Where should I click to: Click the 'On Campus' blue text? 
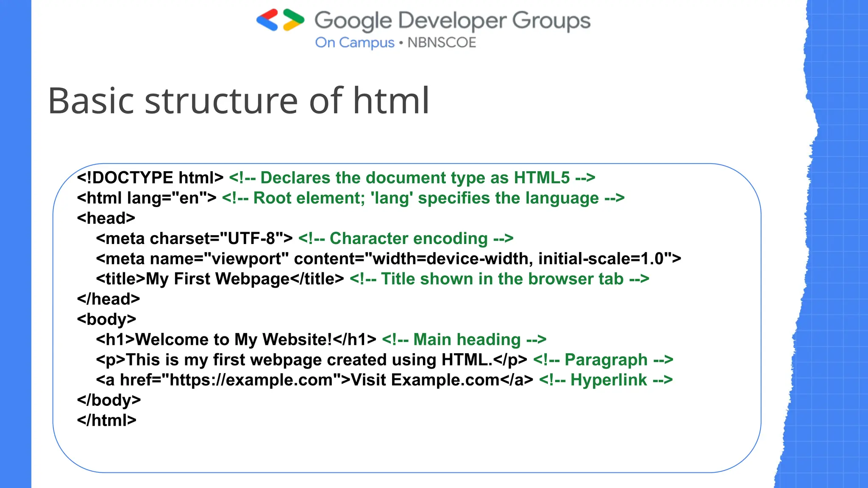coord(354,43)
